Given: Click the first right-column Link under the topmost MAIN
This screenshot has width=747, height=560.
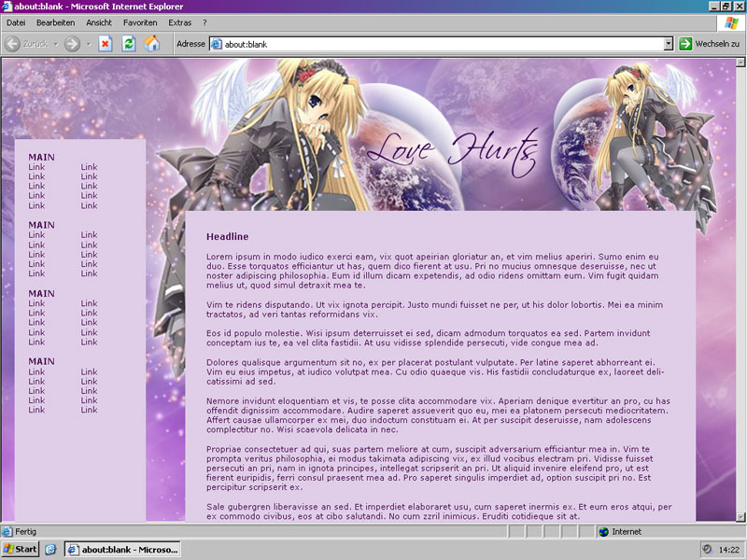Looking at the screenshot, I should [89, 167].
